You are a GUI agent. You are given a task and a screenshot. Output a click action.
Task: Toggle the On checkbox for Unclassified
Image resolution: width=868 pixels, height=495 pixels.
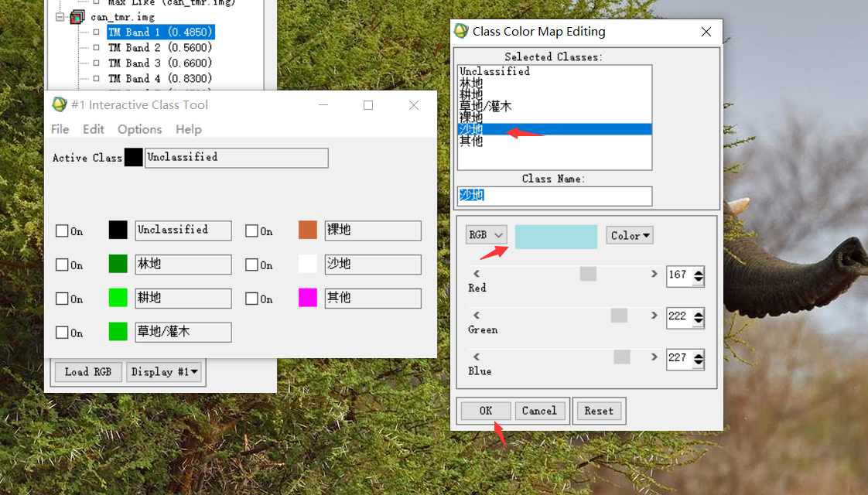coord(62,230)
